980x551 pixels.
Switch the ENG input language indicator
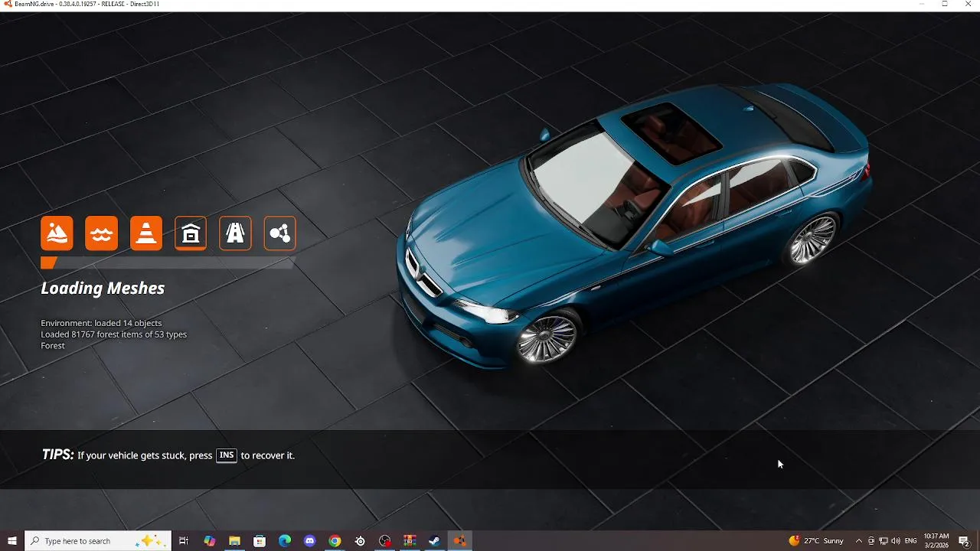[x=911, y=541]
